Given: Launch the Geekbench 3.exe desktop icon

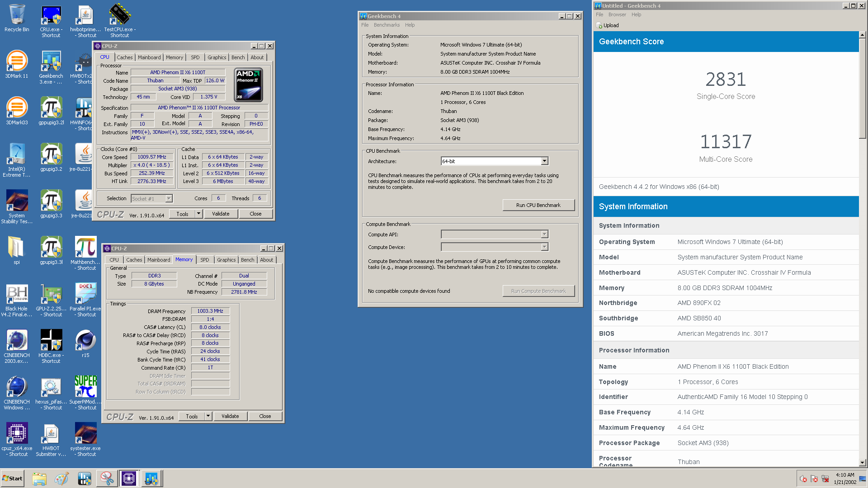Looking at the screenshot, I should click(x=51, y=67).
